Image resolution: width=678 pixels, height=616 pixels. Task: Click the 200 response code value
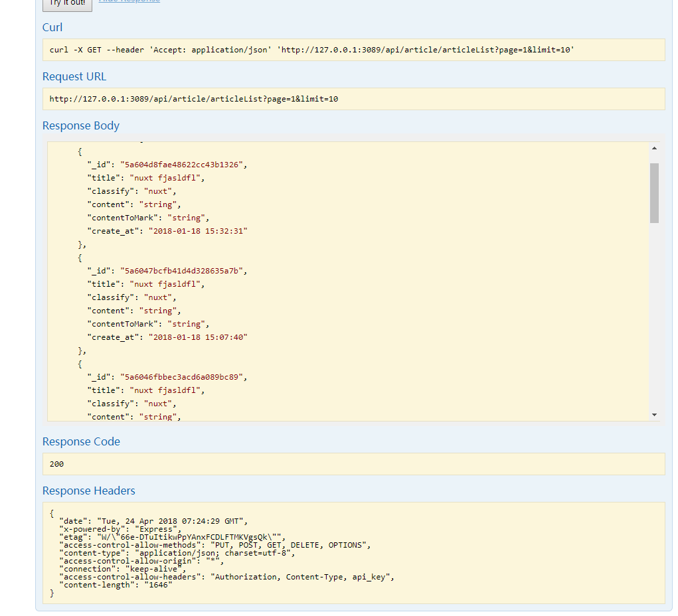[x=56, y=464]
